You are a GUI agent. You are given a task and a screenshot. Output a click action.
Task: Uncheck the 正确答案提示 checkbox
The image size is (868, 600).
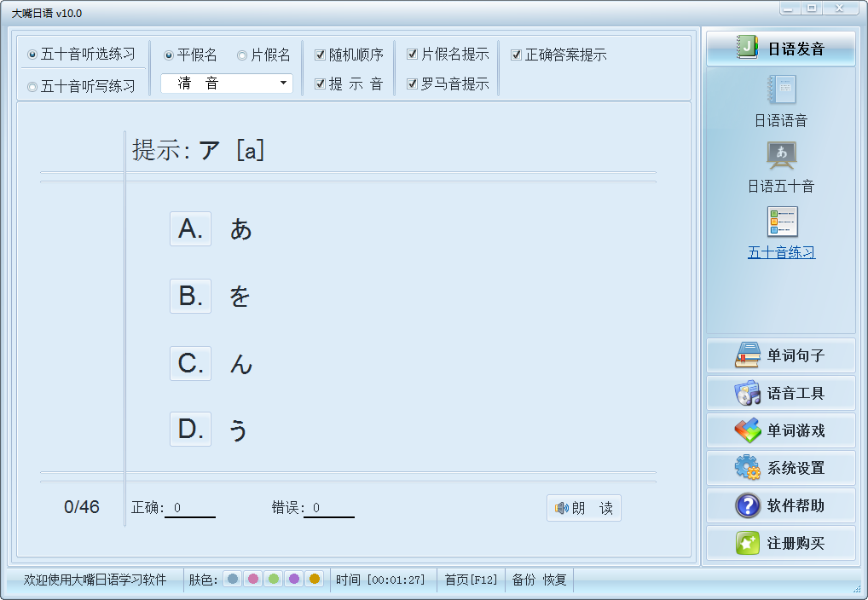pos(516,55)
